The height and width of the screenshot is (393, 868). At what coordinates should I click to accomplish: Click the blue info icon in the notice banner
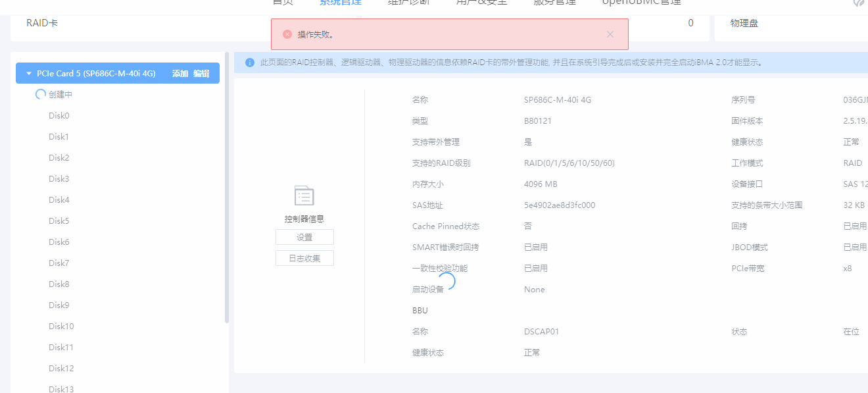(x=250, y=63)
